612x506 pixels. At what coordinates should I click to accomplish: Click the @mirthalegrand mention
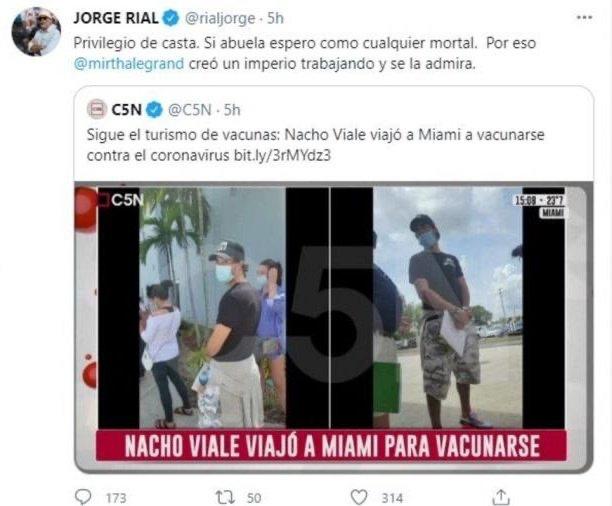[x=129, y=64]
